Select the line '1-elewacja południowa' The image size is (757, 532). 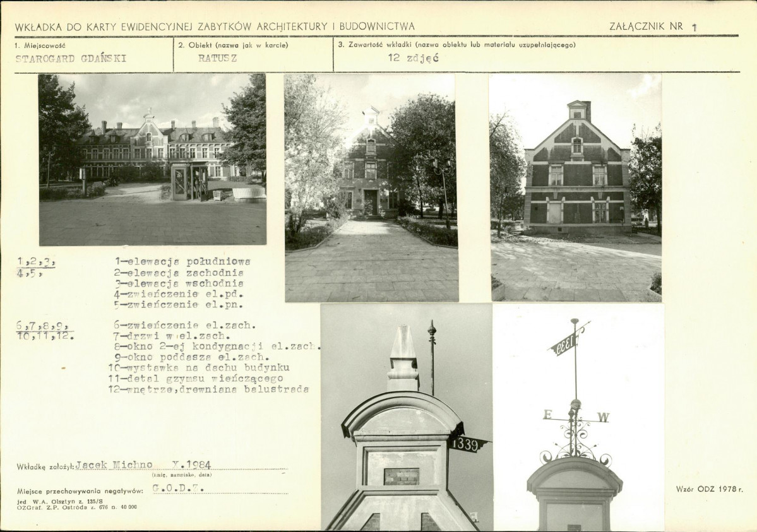pos(182,262)
